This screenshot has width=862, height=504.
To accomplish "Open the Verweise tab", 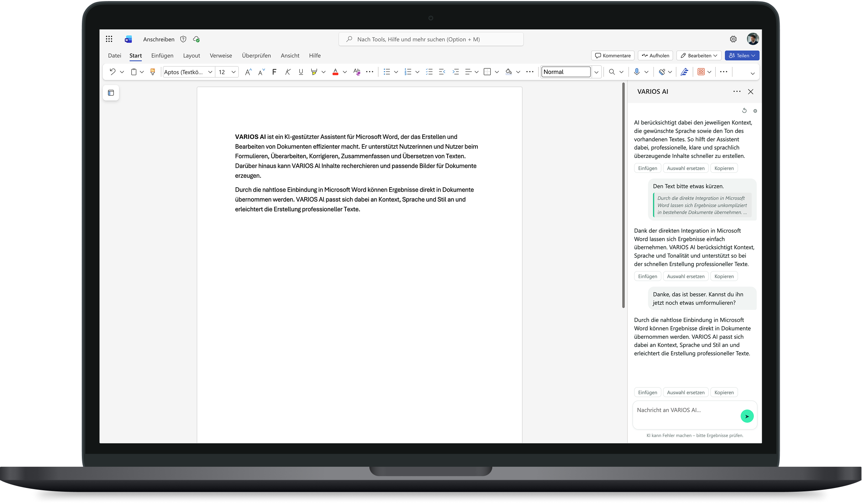I will point(221,55).
